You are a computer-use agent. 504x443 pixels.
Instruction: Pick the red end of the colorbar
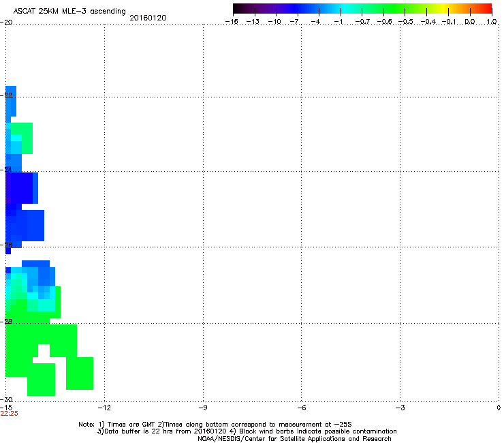[486, 9]
